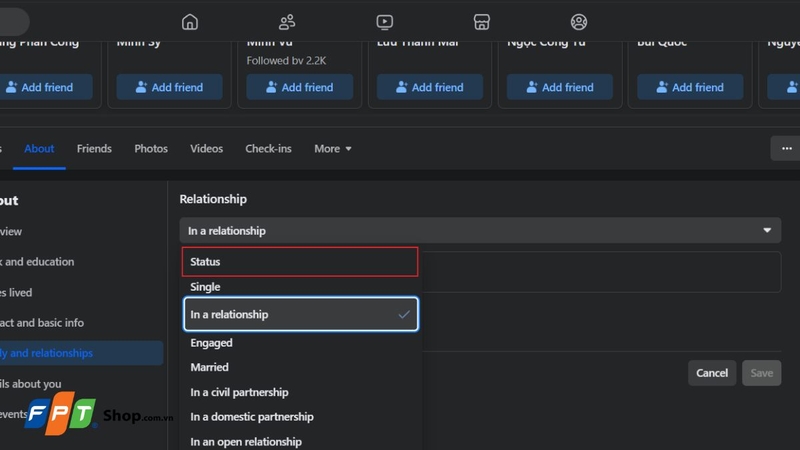Add Minh Sy as friend
This screenshot has width=800, height=450.
[x=169, y=87]
